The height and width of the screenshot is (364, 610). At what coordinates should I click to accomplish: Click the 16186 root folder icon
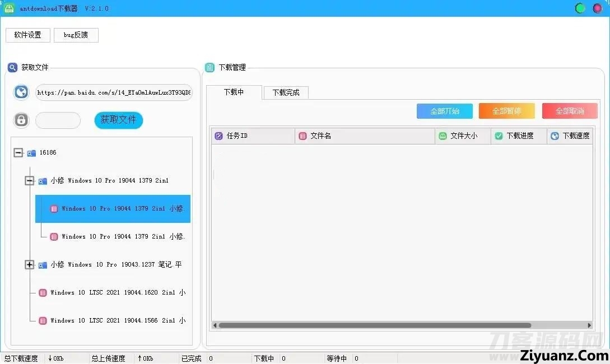[31, 153]
